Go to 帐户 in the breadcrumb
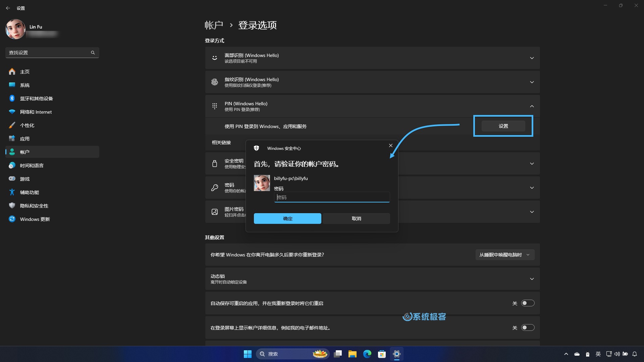This screenshot has height=362, width=644. pos(214,25)
